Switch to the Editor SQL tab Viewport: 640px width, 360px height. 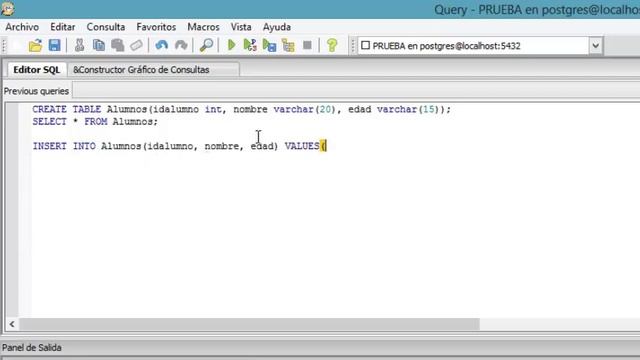(x=37, y=70)
